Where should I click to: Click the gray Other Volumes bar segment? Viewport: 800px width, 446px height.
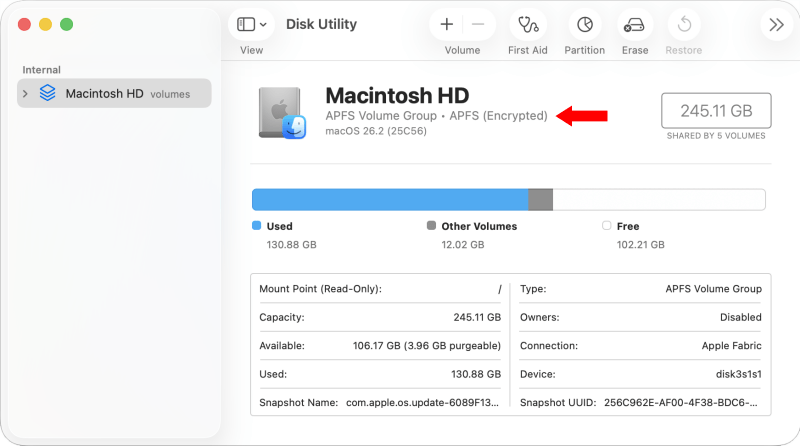(x=540, y=200)
